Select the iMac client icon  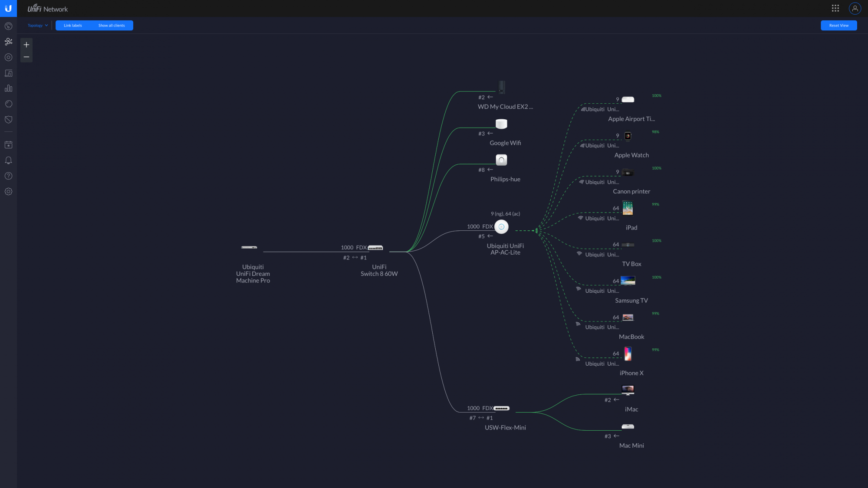coord(628,390)
